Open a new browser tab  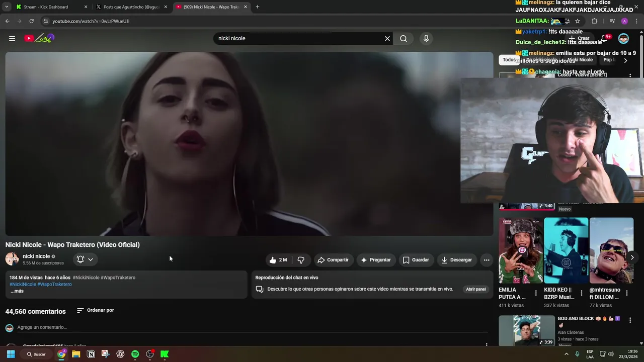pyautogui.click(x=258, y=7)
